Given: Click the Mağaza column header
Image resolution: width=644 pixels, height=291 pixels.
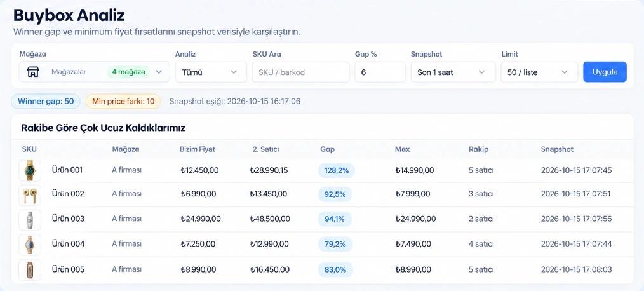Looking at the screenshot, I should point(126,149).
